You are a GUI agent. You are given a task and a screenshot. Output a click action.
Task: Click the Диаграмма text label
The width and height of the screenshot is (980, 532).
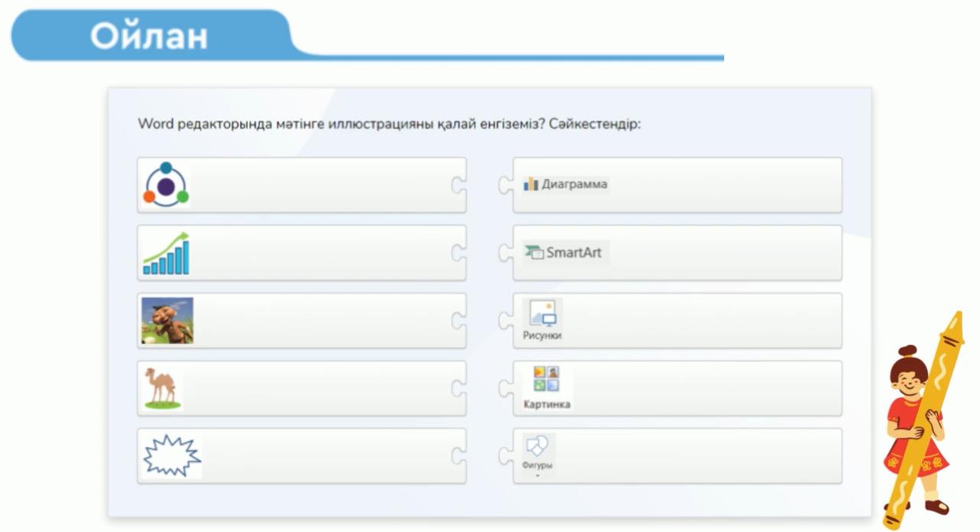pos(574,184)
